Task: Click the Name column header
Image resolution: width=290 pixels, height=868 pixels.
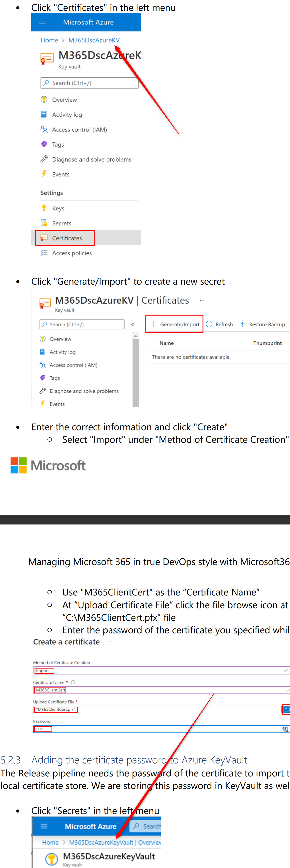Action: point(167,343)
